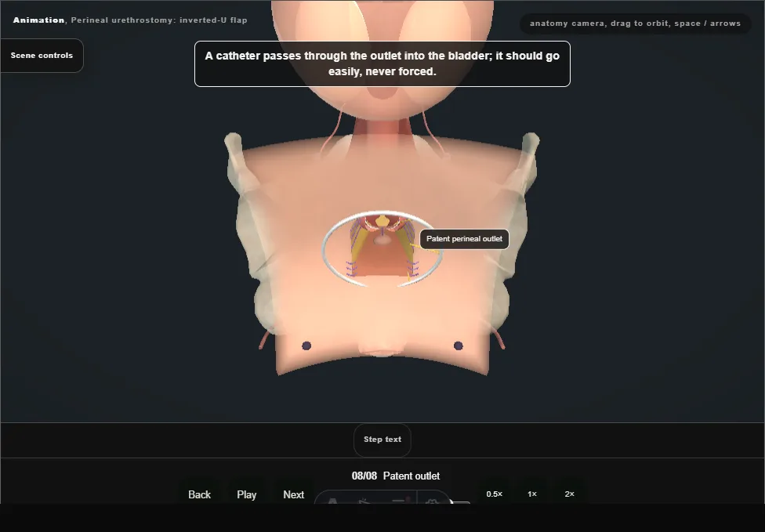Set playback speed to 1×
Screen dimensions: 765x532
click(x=531, y=494)
